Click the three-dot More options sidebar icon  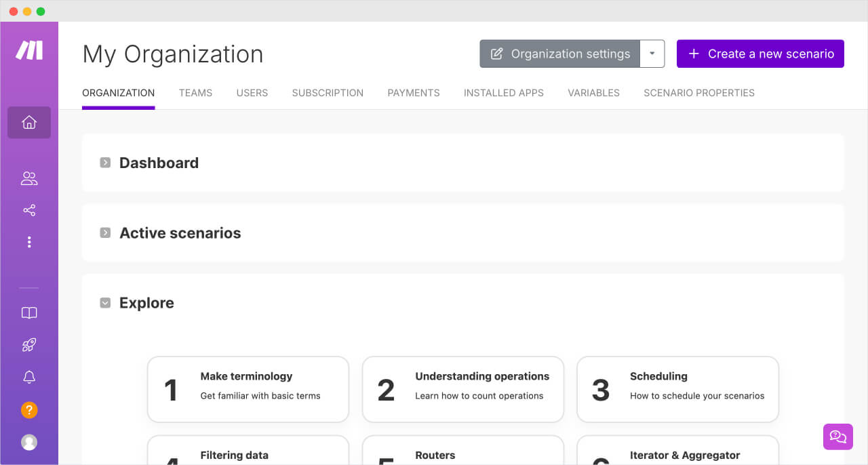point(28,241)
